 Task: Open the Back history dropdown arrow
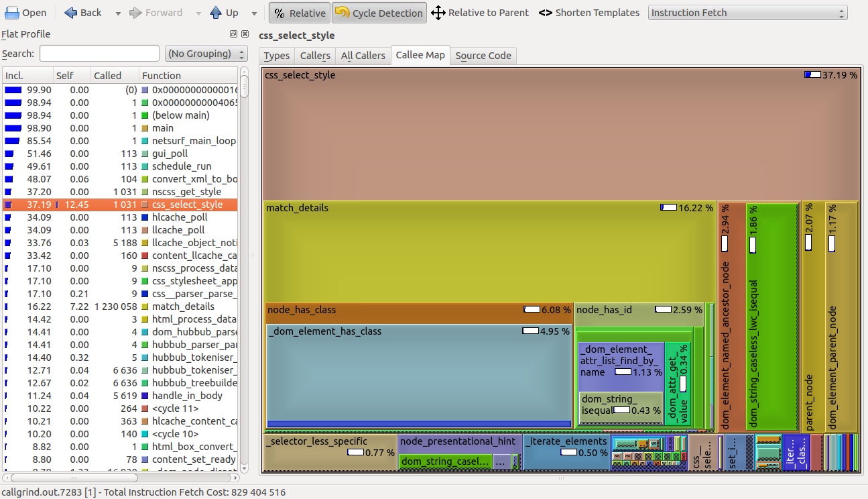click(x=118, y=13)
